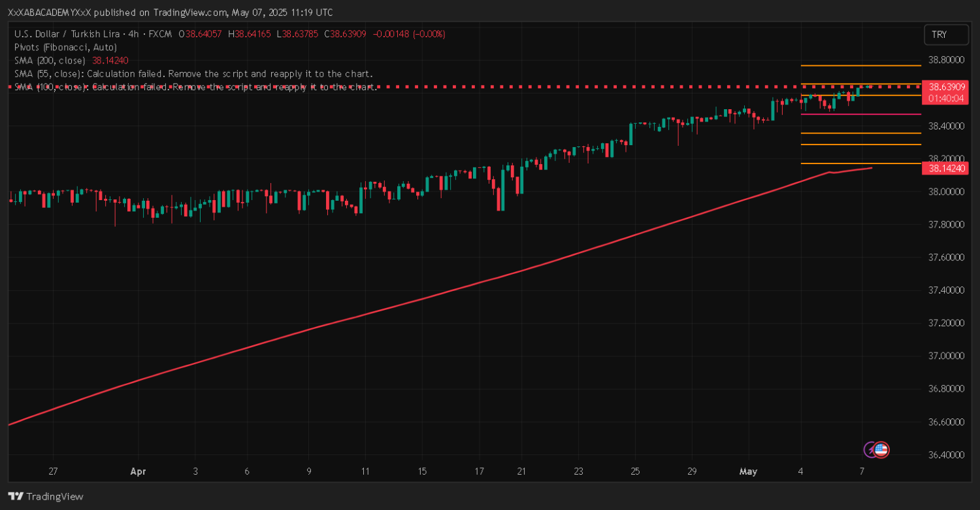Click the Apr label on the time axis
Viewport: 980px width, 510px height.
click(x=137, y=471)
